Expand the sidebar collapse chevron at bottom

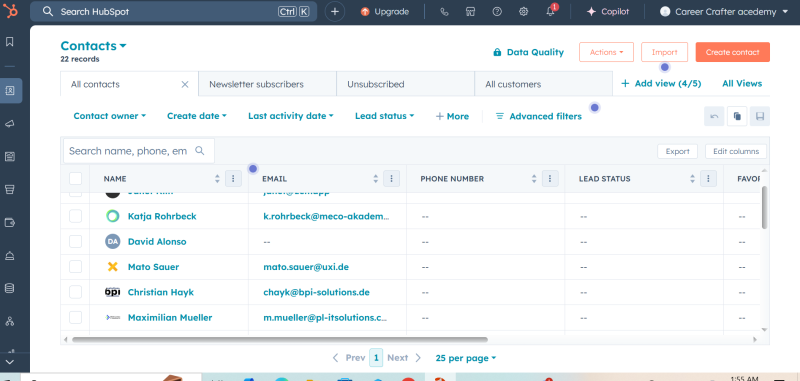[x=10, y=362]
